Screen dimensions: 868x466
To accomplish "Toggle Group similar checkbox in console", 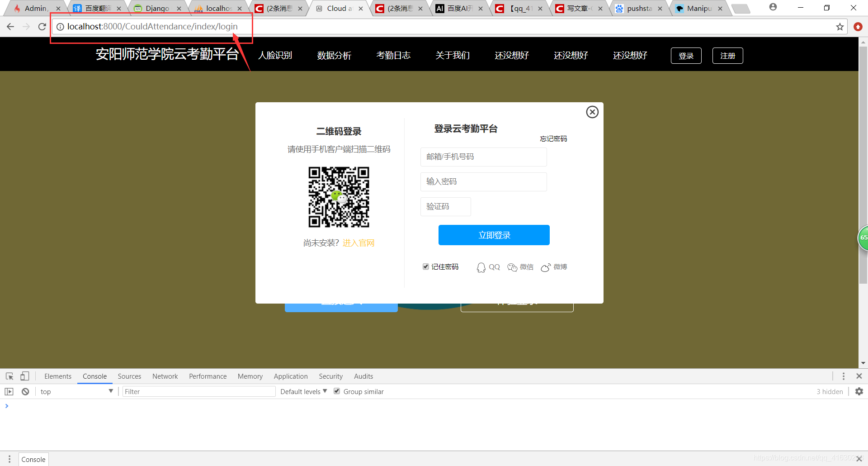I will point(337,391).
